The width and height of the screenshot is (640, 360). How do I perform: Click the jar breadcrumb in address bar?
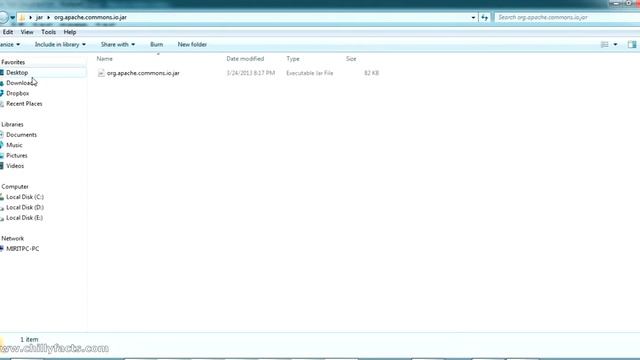coord(39,18)
